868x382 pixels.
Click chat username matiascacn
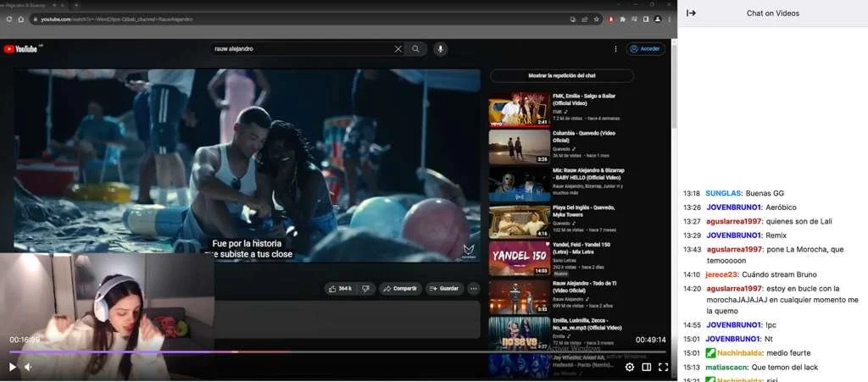(x=726, y=368)
